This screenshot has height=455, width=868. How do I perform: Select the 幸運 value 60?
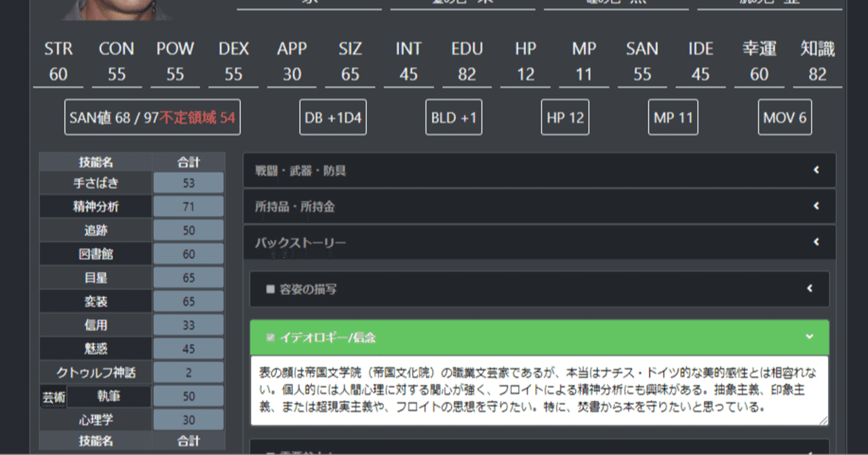tap(759, 75)
